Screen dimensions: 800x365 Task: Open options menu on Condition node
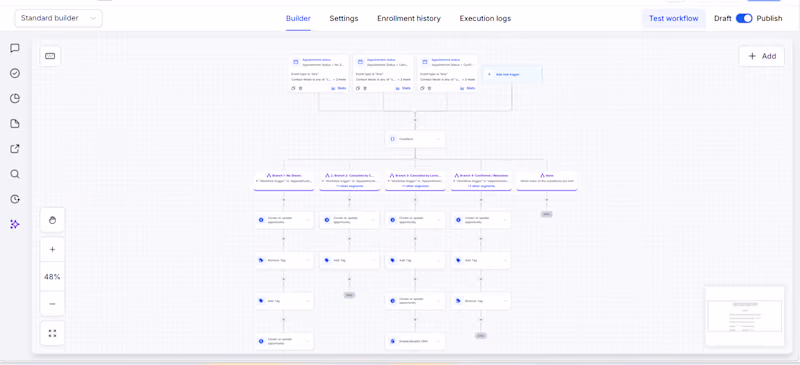(439, 139)
